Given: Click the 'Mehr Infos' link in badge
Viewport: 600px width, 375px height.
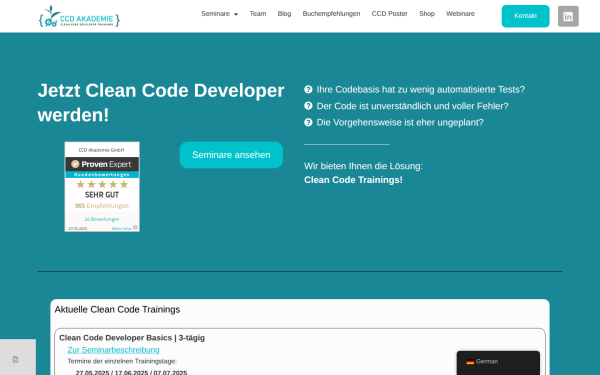Looking at the screenshot, I should (121, 228).
